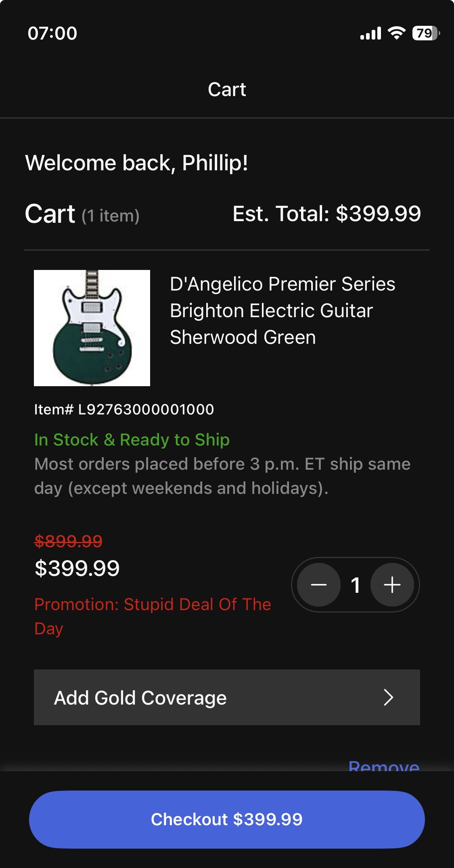Remove the guitar from the cart
The image size is (454, 868).
[x=384, y=765]
